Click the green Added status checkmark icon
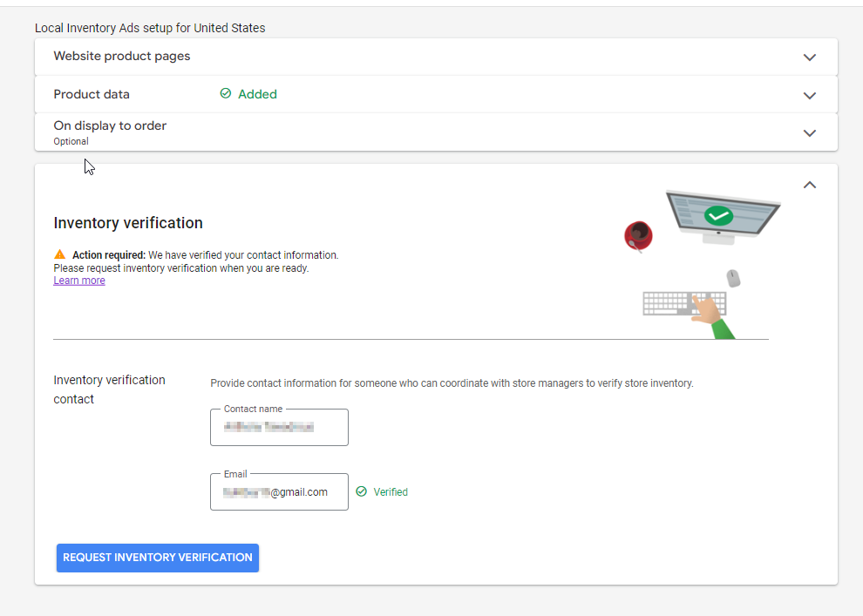The width and height of the screenshot is (863, 616). point(225,93)
